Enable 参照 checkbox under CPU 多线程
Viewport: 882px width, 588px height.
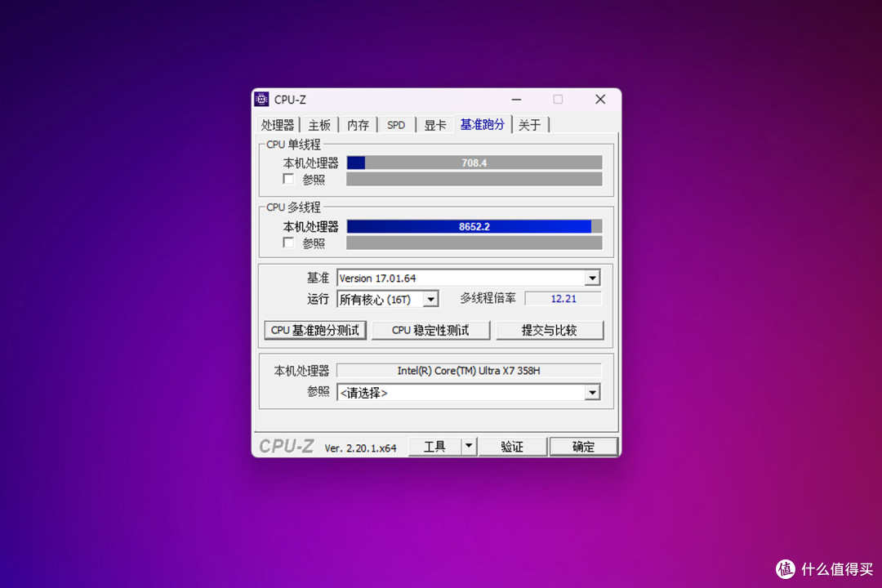pos(288,243)
